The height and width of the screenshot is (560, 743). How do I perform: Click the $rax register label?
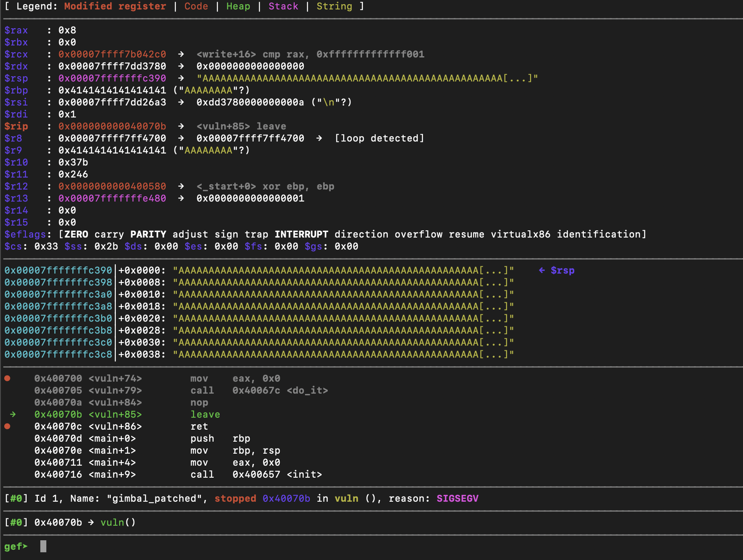(x=16, y=30)
